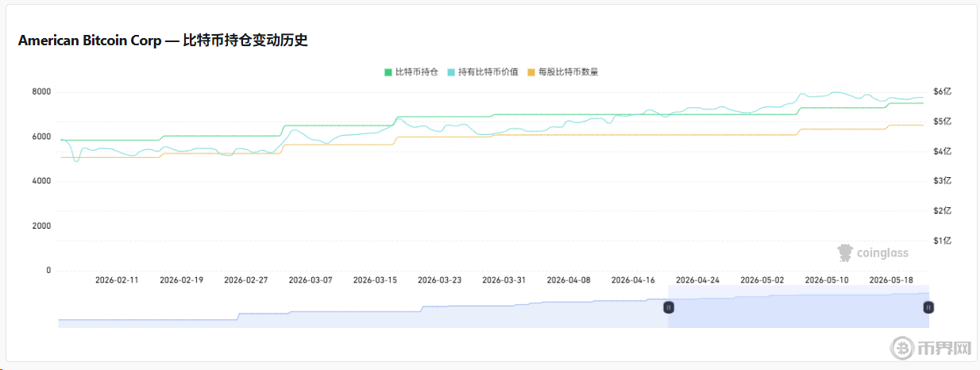This screenshot has height=370, width=980.
Task: Click the cyan 持有比特币价值 legend swatch
Action: 451,72
